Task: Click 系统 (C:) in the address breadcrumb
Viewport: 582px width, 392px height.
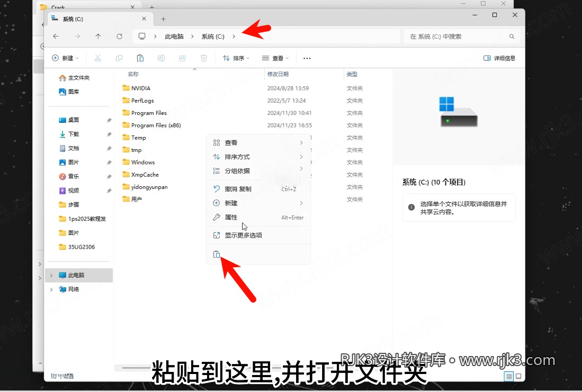Action: [213, 37]
